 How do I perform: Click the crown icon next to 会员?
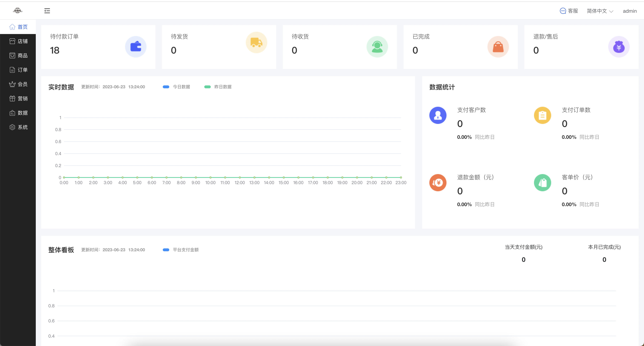(x=12, y=84)
